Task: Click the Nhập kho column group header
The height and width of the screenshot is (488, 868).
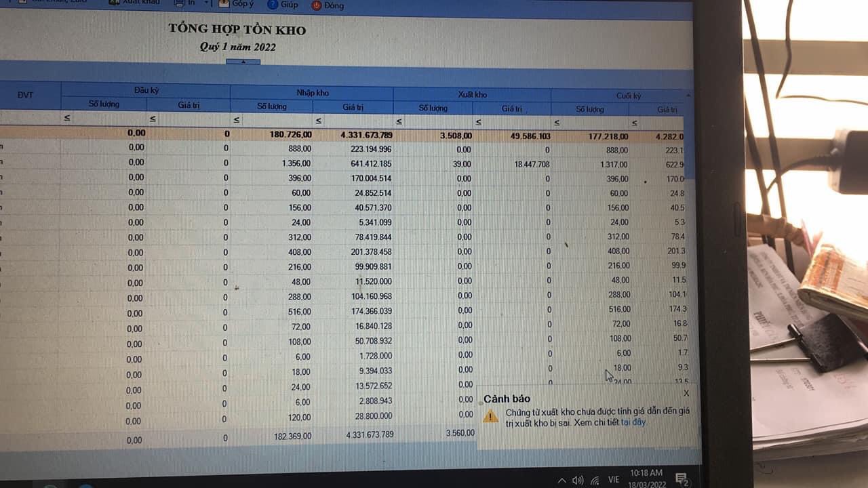Action: [x=311, y=93]
